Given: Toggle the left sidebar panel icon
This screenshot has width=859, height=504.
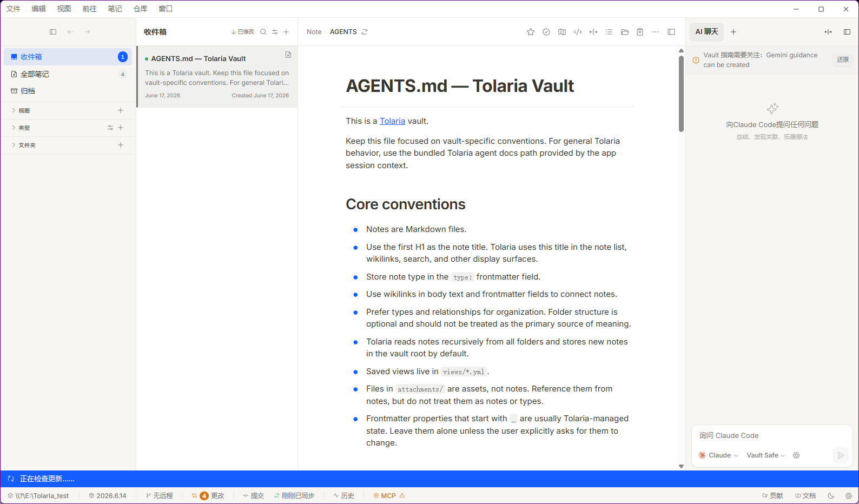Looking at the screenshot, I should [x=53, y=32].
